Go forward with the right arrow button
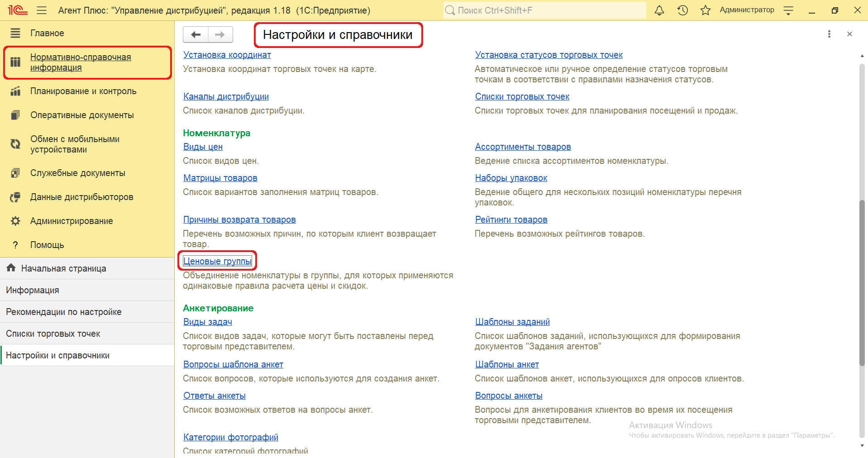 (x=220, y=34)
